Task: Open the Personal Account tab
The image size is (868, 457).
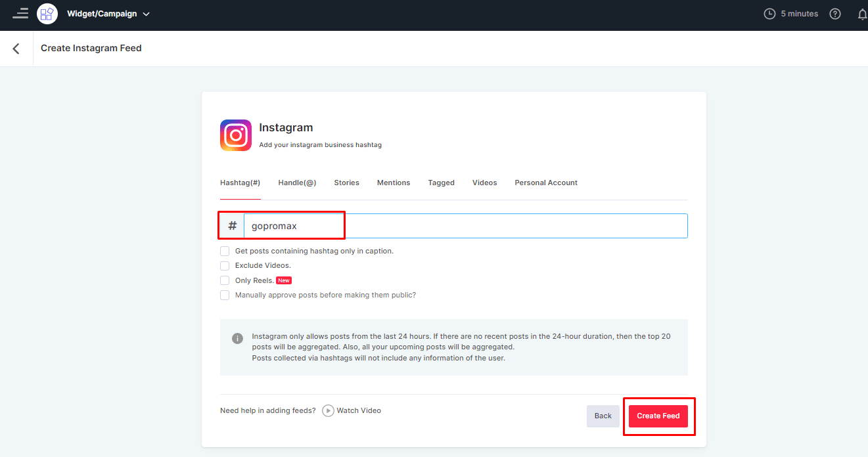Action: (x=545, y=183)
